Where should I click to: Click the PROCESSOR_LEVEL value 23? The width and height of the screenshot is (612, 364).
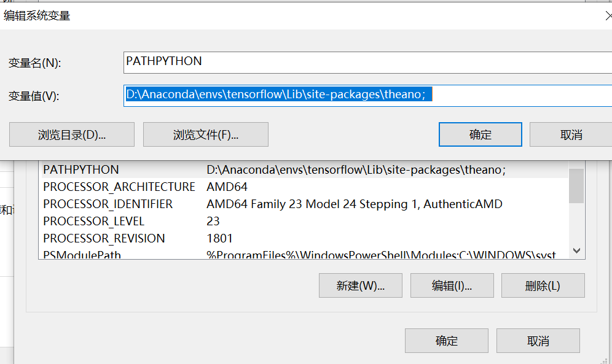[x=213, y=221]
